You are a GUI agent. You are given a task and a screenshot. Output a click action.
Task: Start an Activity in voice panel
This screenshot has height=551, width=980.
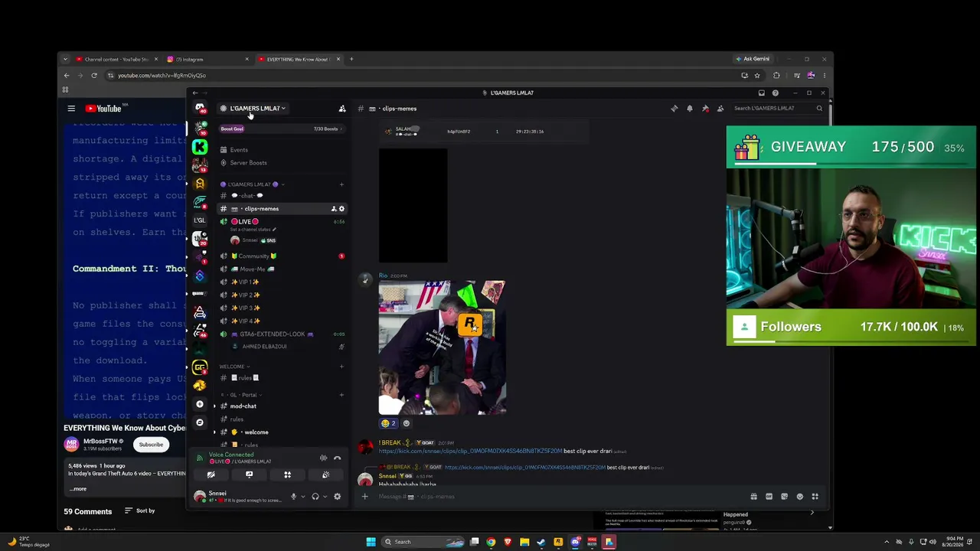287,474
